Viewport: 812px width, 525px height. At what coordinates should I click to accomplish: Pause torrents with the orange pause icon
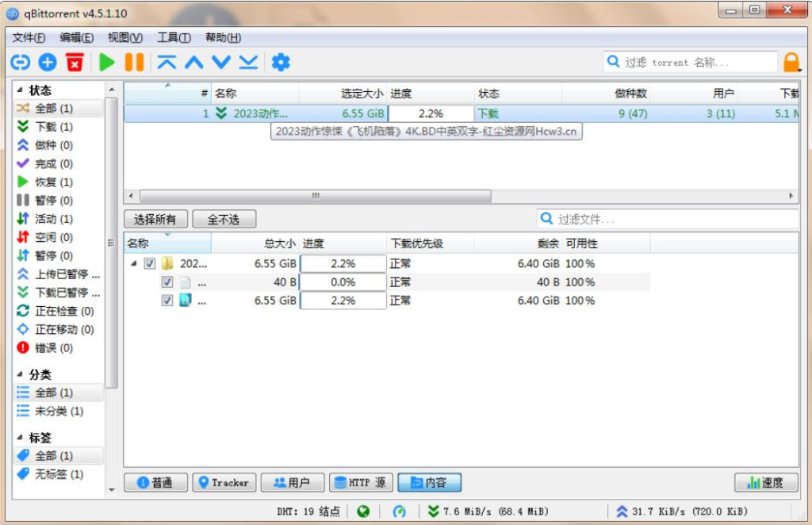point(134,62)
